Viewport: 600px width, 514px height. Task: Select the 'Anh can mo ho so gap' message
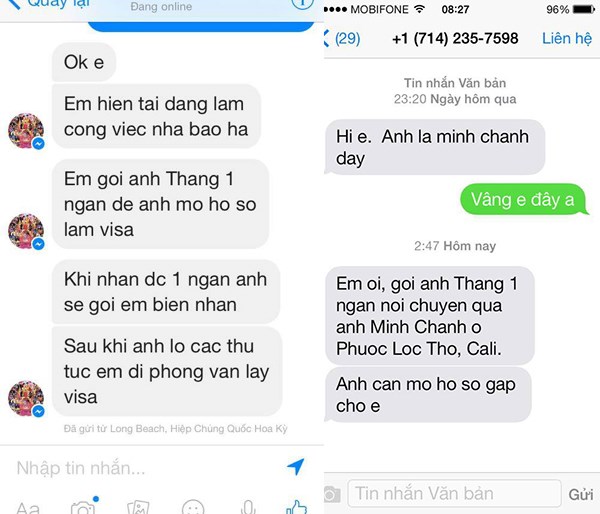click(x=428, y=395)
